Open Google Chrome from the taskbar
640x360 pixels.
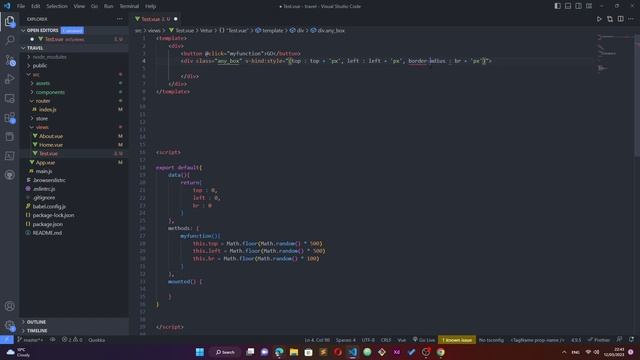pyautogui.click(x=440, y=352)
